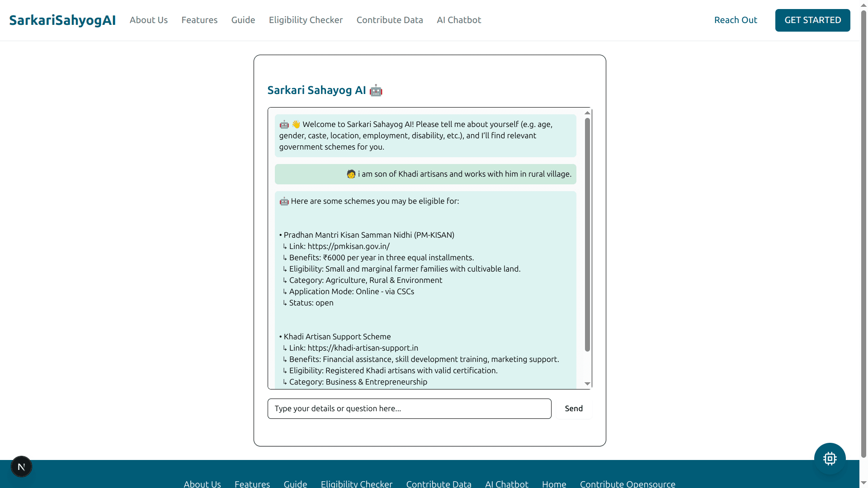Open Contribute Data in the top nav
Viewport: 868px width, 488px height.
pyautogui.click(x=389, y=20)
